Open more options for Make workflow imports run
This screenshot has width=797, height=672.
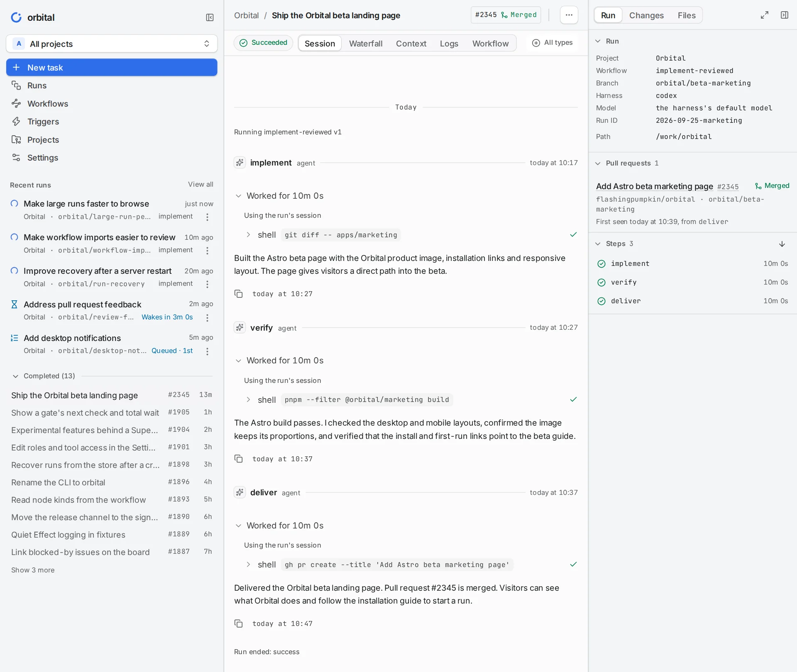pos(207,250)
